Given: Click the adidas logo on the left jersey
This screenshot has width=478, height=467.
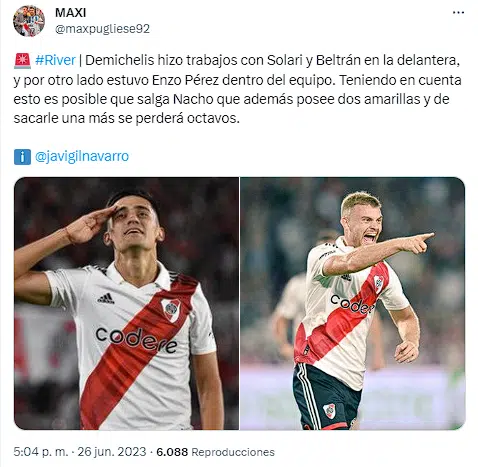Looking at the screenshot, I should [106, 298].
